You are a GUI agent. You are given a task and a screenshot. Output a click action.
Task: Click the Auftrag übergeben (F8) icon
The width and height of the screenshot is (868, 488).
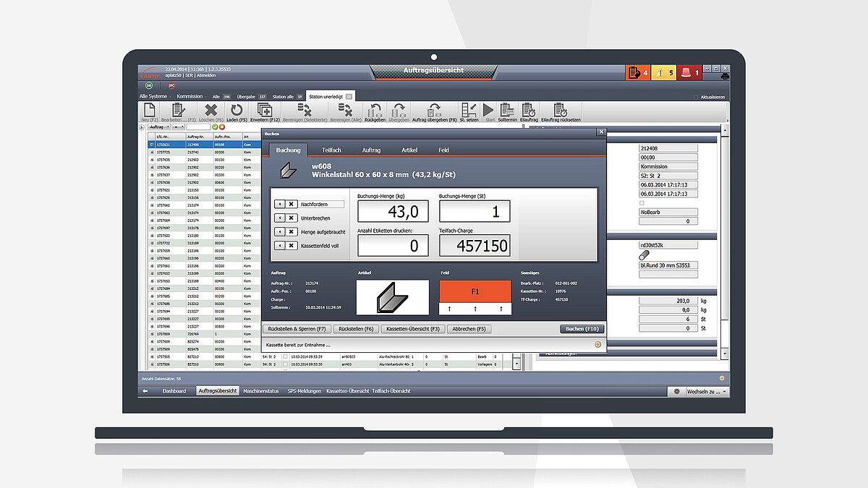pyautogui.click(x=434, y=111)
